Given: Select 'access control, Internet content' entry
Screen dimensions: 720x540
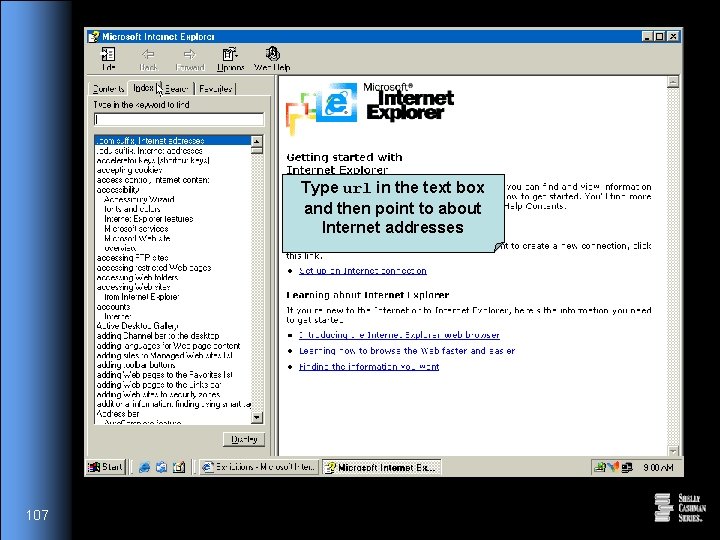Looking at the screenshot, I should (x=153, y=180).
